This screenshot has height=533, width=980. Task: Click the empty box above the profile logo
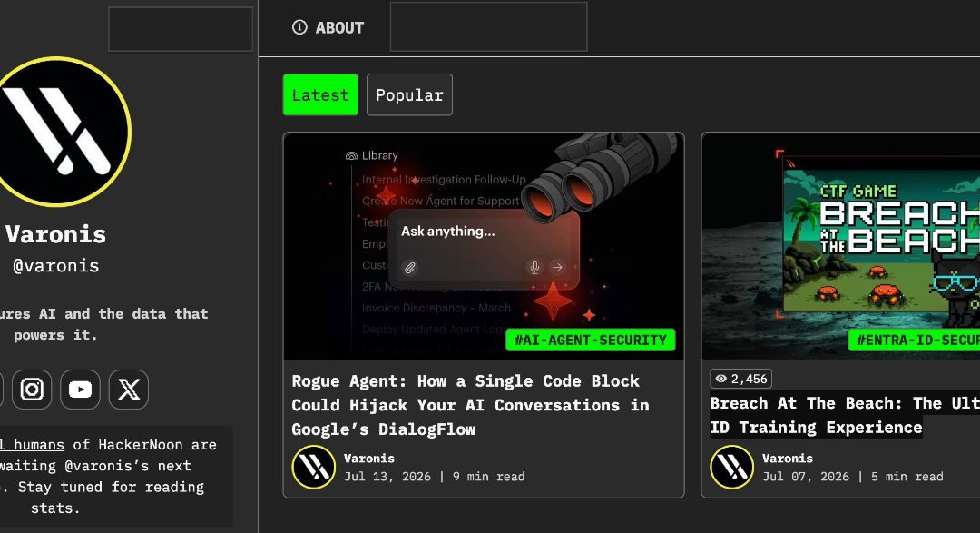click(x=181, y=29)
